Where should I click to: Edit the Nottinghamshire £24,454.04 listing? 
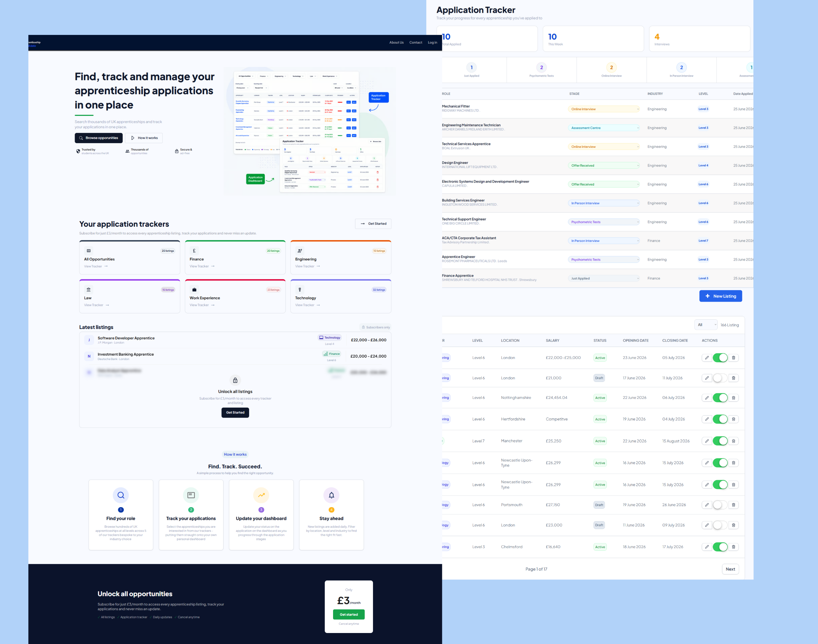tap(707, 398)
